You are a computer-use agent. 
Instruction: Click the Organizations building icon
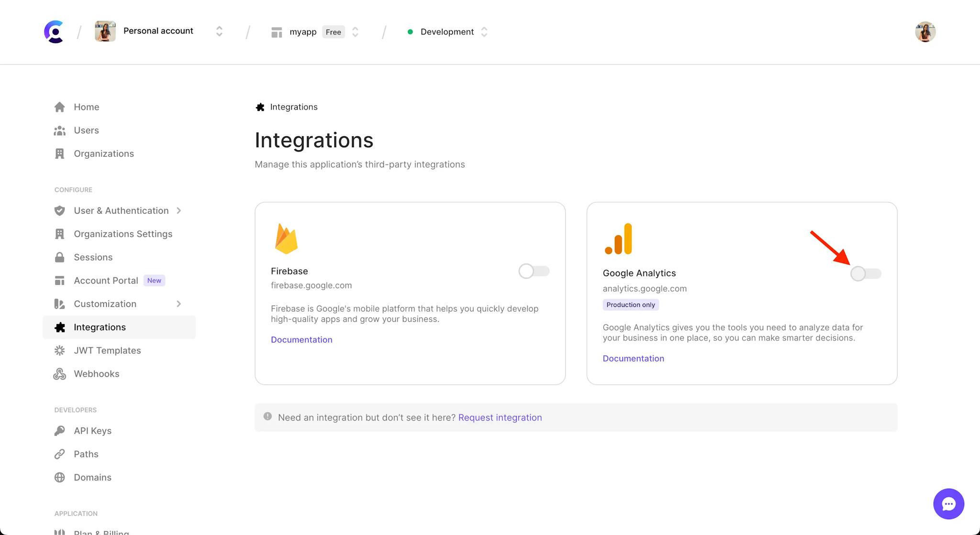point(59,153)
